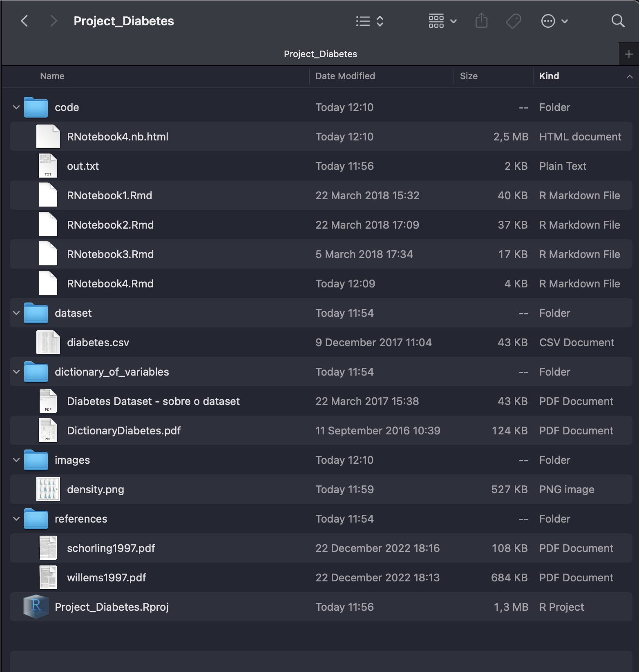Select the Project_Diabetes.Rproj R icon
The image size is (639, 672).
36,607
